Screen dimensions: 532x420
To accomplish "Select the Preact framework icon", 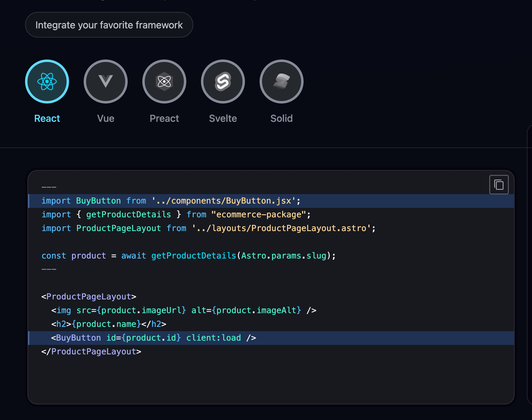I will 164,81.
